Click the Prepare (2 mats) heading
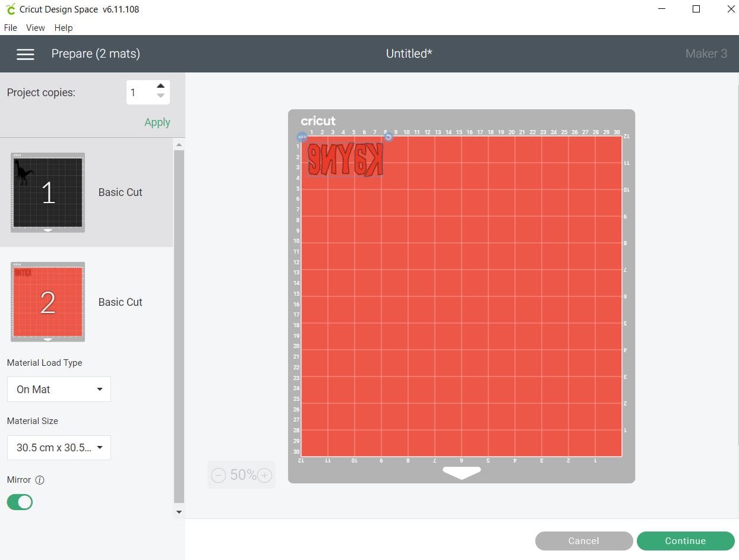Viewport: 739px width, 560px height. [96, 54]
